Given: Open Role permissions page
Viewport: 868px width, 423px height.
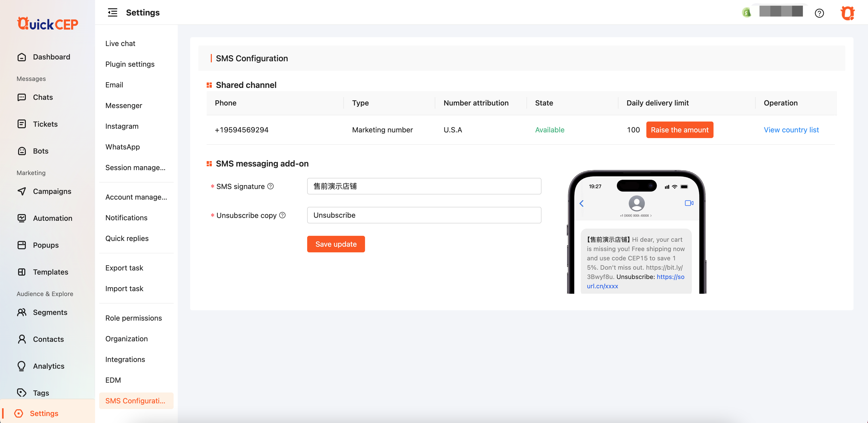Looking at the screenshot, I should (134, 318).
